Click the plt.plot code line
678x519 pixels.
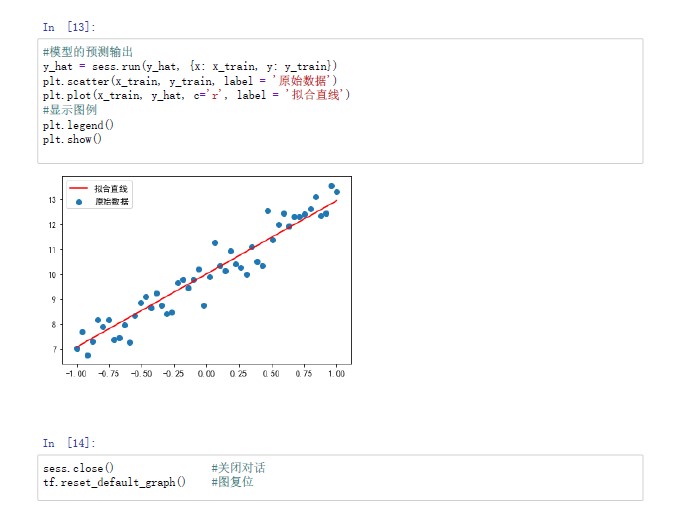pyautogui.click(x=196, y=95)
